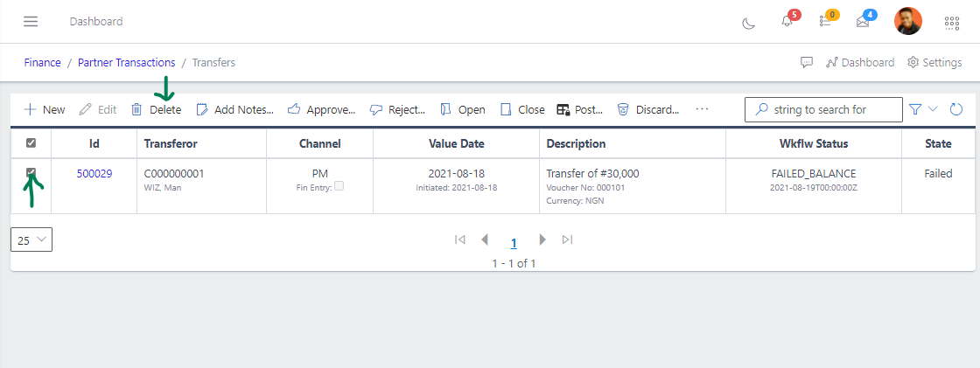Screen dimensions: 980x368
Task: Sort by Wkflw Status column header
Action: 813,143
